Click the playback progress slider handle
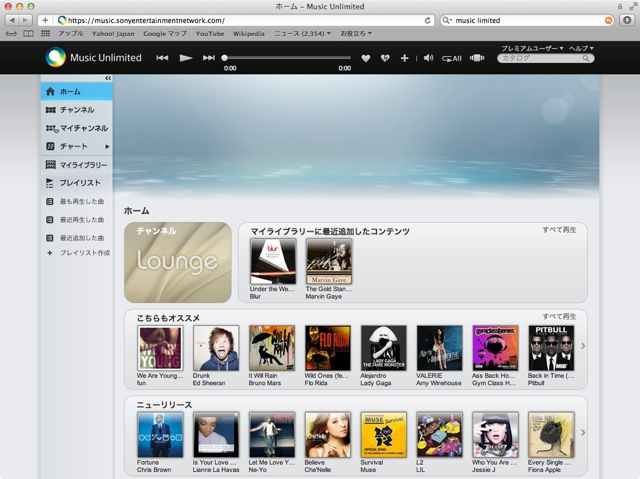This screenshot has width=640, height=479. point(224,58)
